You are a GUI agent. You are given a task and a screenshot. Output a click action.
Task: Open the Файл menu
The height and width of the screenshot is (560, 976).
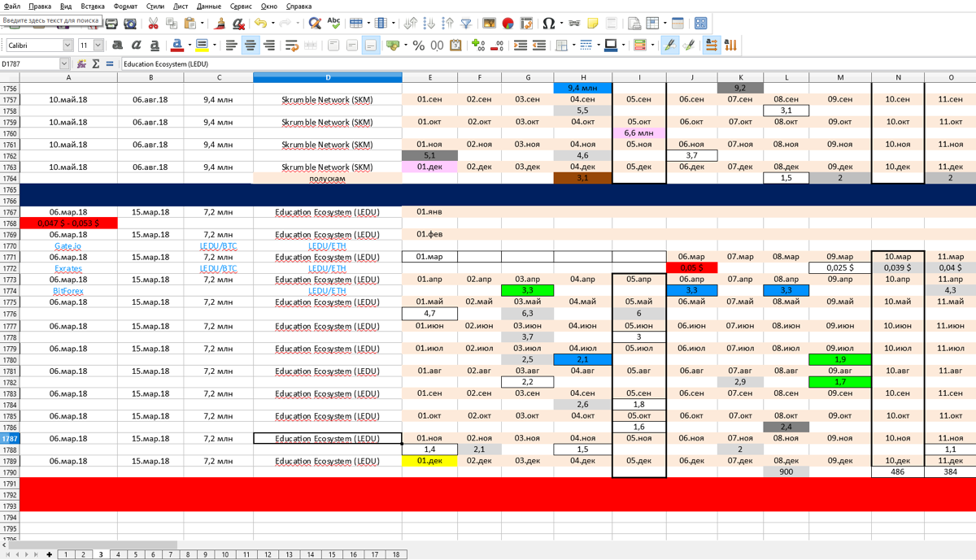pos(12,6)
